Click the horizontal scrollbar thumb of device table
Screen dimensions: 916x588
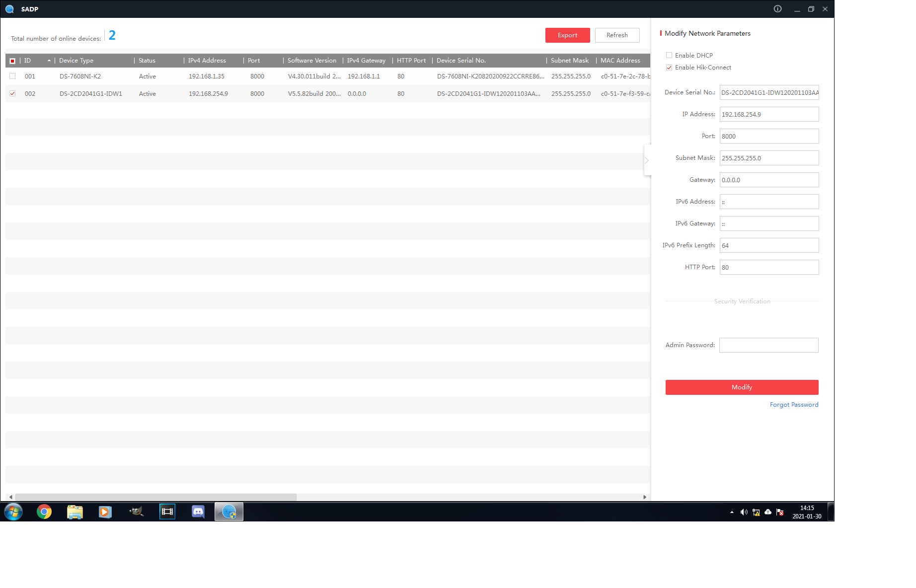tap(156, 497)
